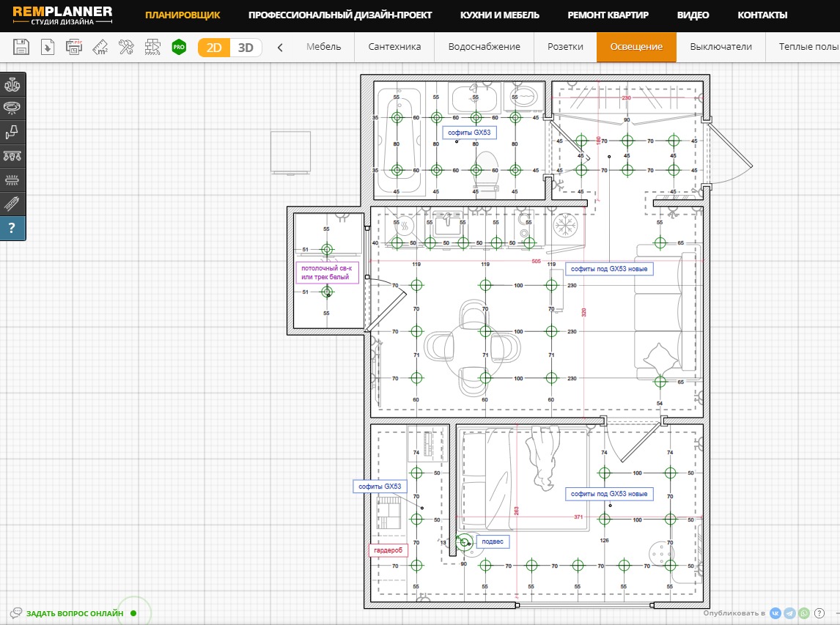
Task: Open ПЛАНИРОВЩИК menu item
Action: pyautogui.click(x=183, y=15)
